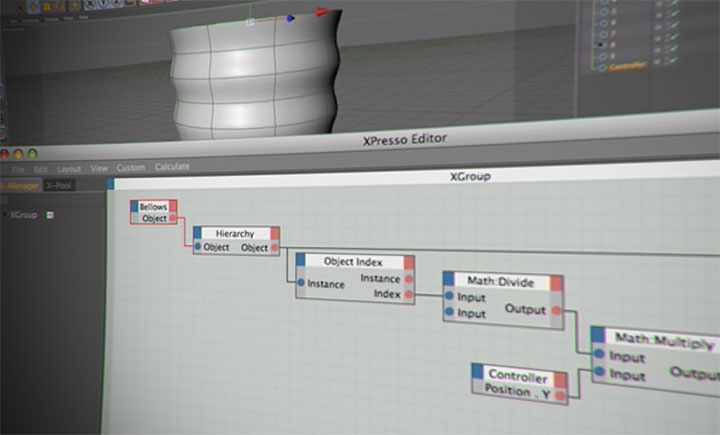The height and width of the screenshot is (435, 720).
Task: Click the icon beside XGroup in X-Manager
Action: 50,215
